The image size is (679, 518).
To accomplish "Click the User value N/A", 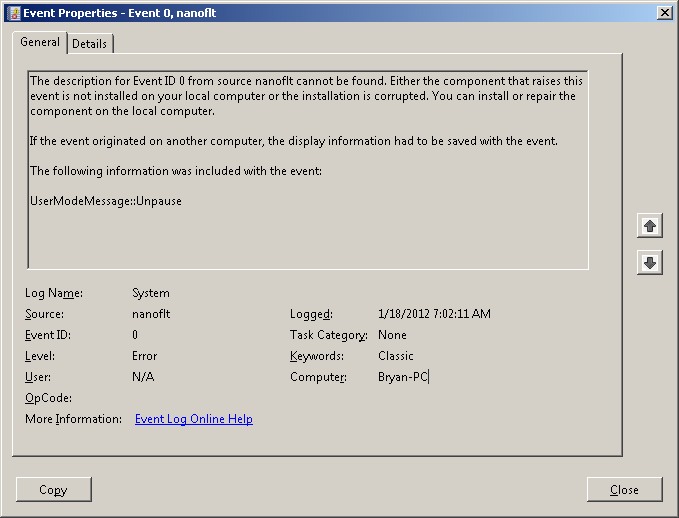I will pos(143,377).
